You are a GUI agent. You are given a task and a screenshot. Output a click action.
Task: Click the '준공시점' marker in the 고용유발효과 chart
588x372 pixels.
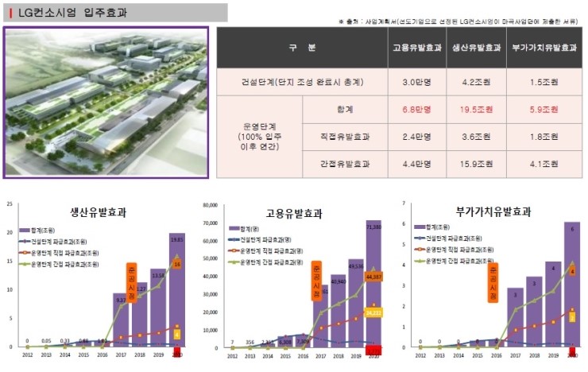[x=316, y=281]
